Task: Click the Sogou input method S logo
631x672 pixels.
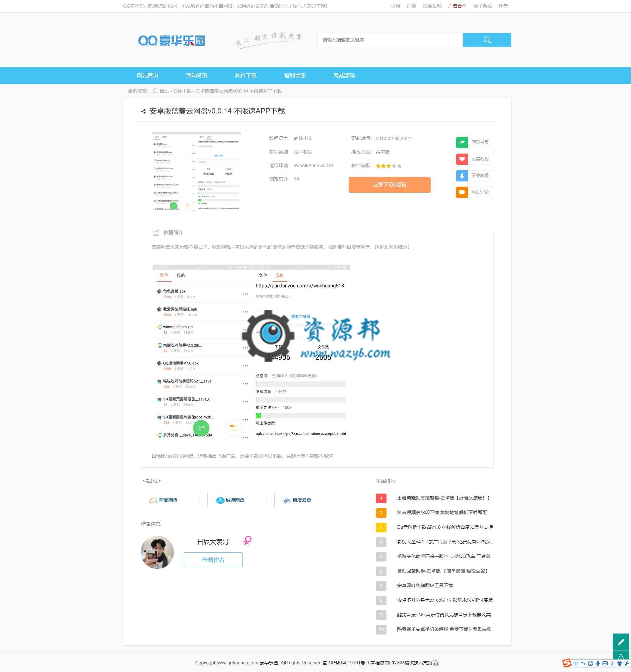Action: coord(567,663)
